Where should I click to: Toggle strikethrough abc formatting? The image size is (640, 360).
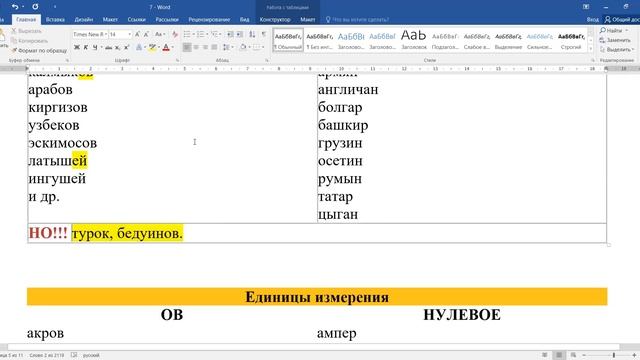tap(108, 48)
